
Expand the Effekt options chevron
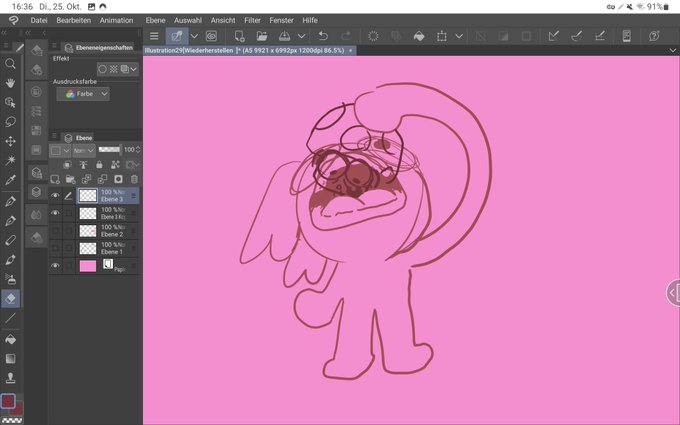pyautogui.click(x=134, y=69)
